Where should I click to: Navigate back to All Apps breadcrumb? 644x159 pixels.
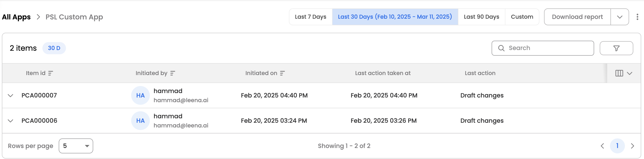coord(16,17)
